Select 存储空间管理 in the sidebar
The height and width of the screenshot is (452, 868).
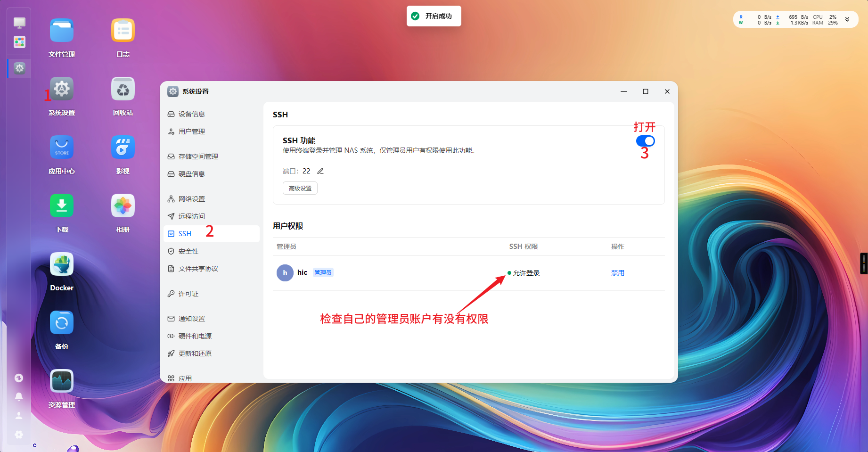click(x=212, y=156)
